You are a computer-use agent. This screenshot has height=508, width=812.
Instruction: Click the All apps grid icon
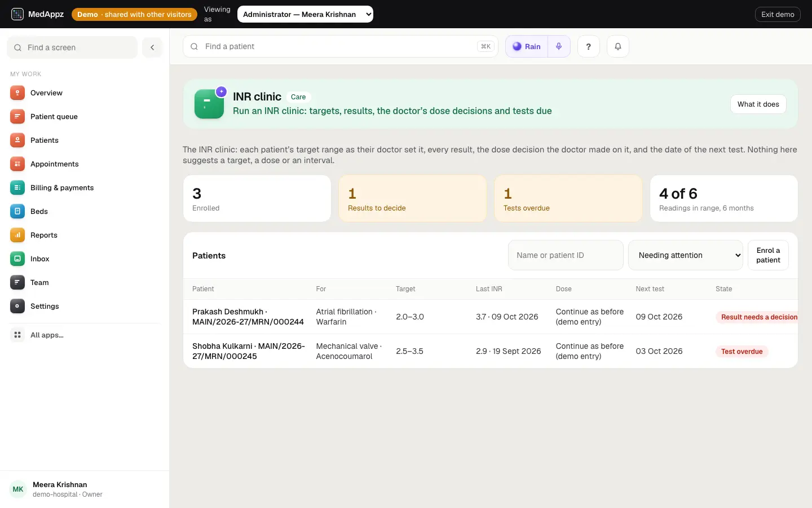tap(17, 335)
